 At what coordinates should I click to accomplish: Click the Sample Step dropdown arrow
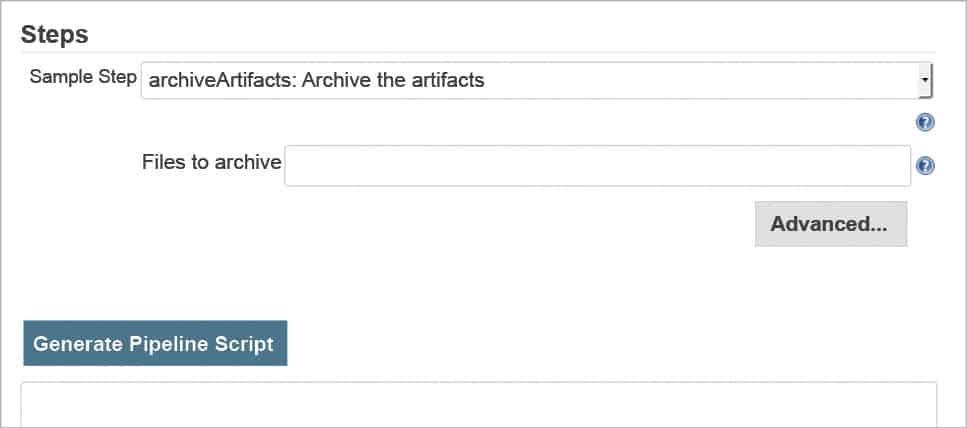[925, 79]
